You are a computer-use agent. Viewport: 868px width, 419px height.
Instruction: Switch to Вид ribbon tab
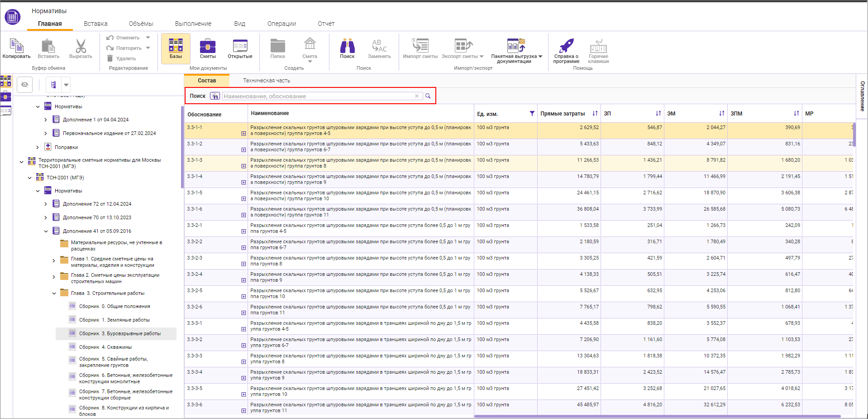tap(240, 24)
